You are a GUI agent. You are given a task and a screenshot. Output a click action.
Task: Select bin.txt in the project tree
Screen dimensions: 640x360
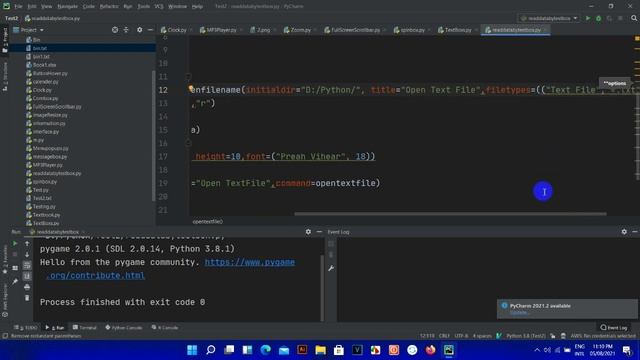click(40, 48)
